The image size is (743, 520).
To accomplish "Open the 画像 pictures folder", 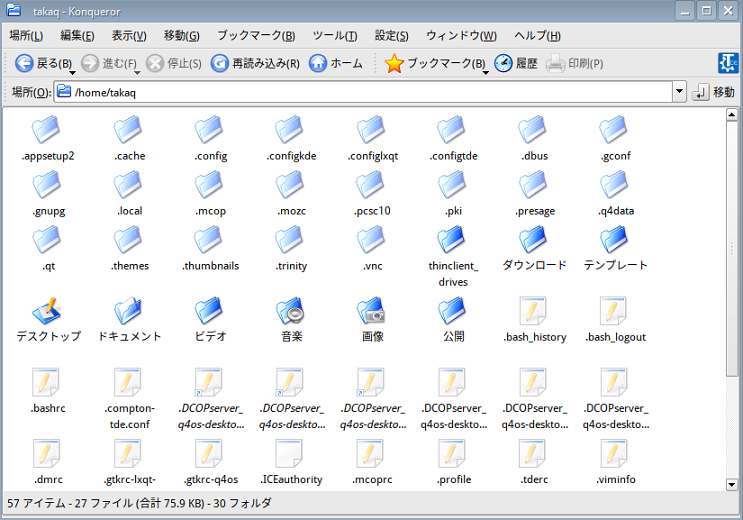I will pos(372,312).
